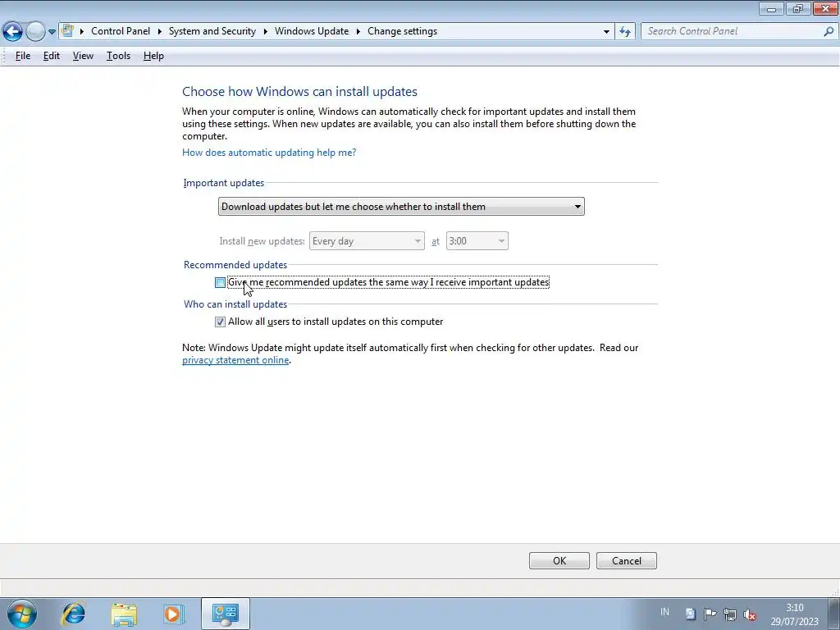Discard changes with Cancel button
The width and height of the screenshot is (840, 630).
click(x=627, y=561)
